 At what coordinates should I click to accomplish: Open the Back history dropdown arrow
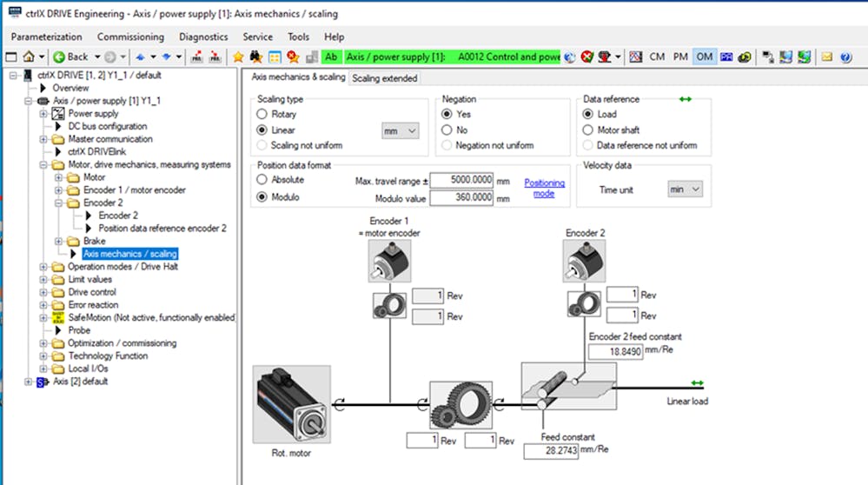click(x=96, y=57)
